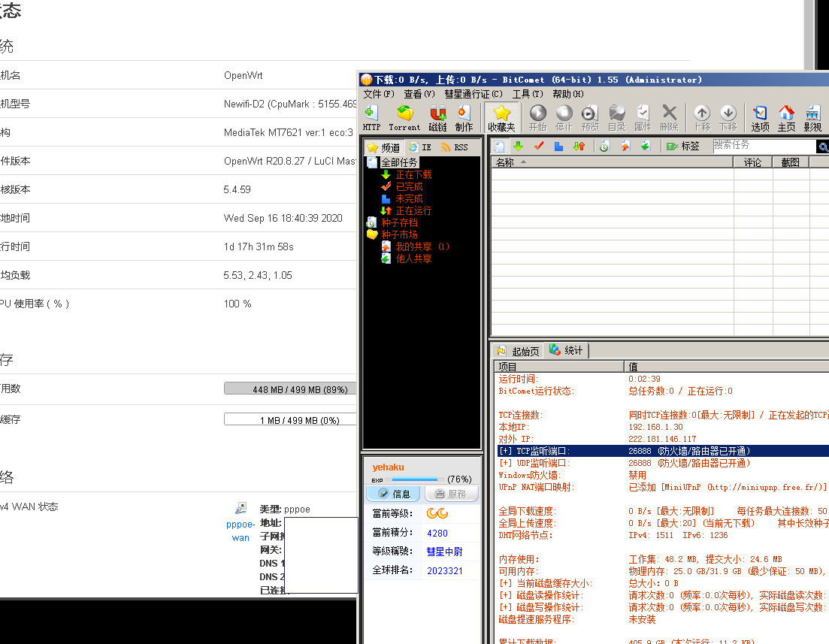
Task: Open the 工具(T) menu
Action: coord(528,94)
